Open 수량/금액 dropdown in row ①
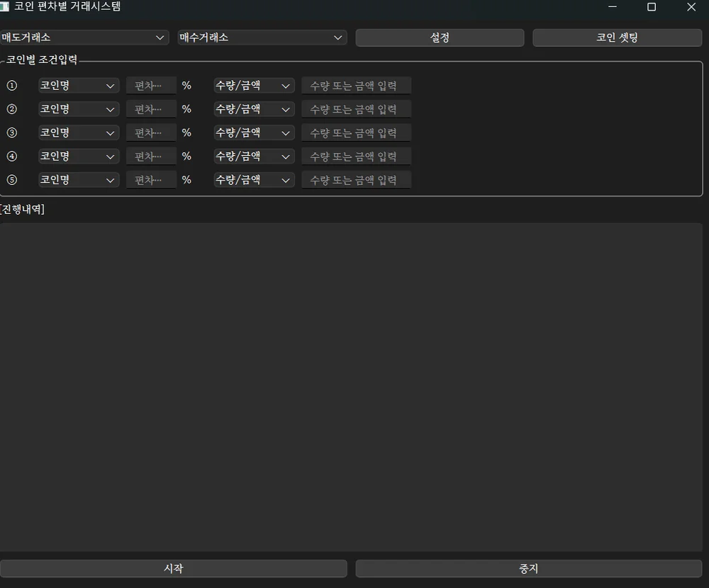 pos(254,86)
